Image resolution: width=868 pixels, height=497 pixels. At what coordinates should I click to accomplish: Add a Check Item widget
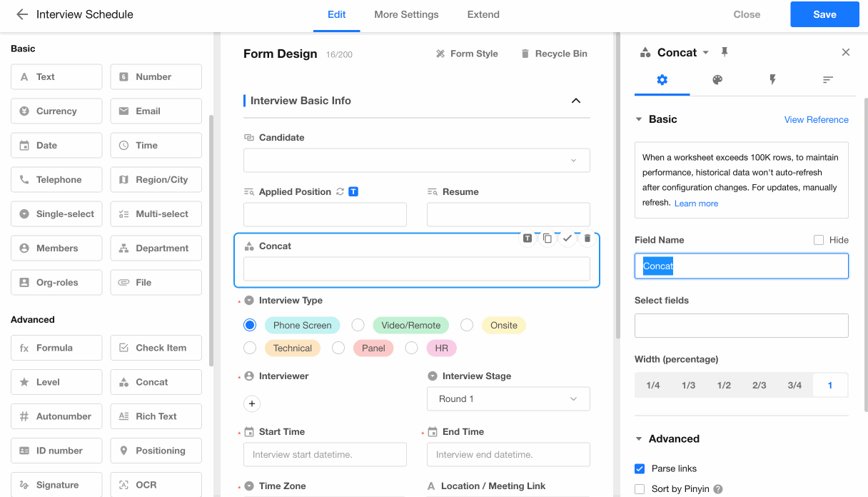click(156, 348)
